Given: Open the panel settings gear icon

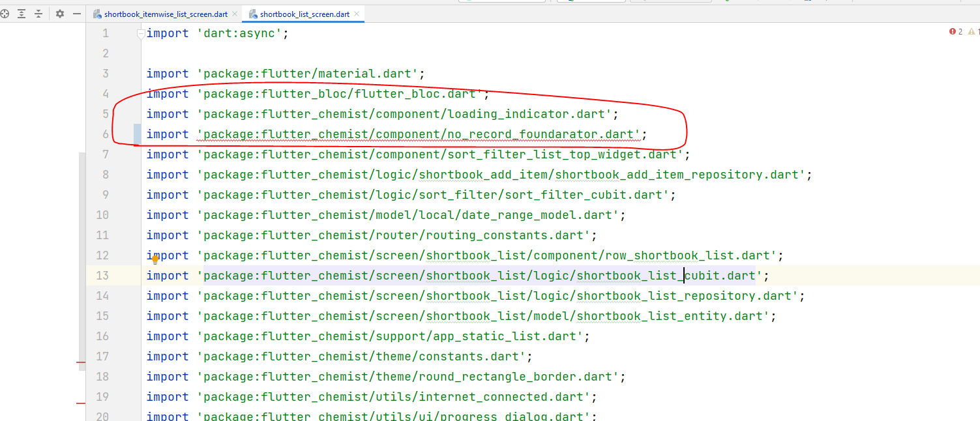Looking at the screenshot, I should click(x=59, y=14).
